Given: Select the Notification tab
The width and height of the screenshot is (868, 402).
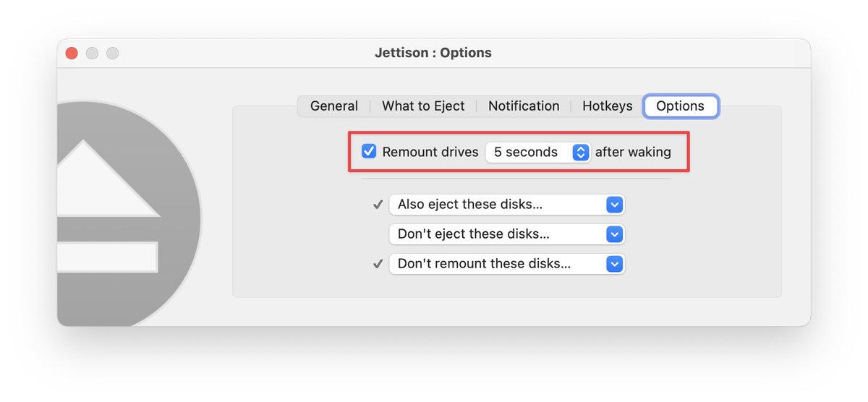Looking at the screenshot, I should (524, 106).
